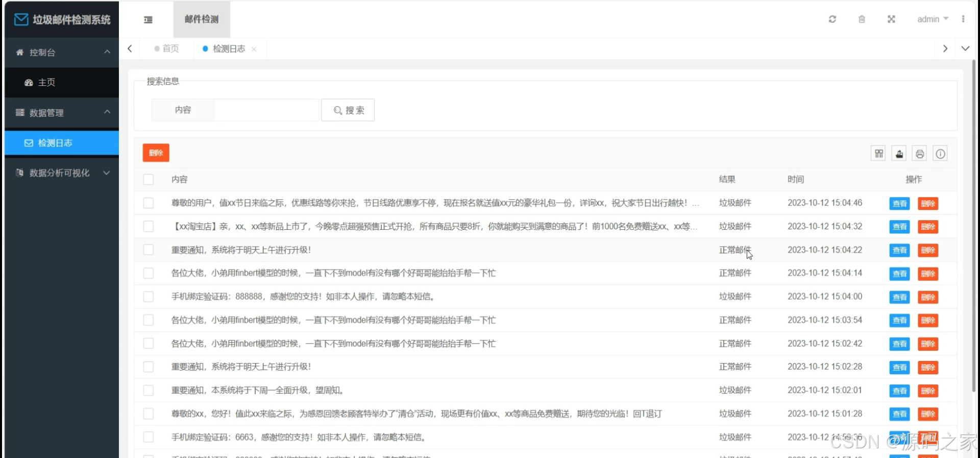Close the 检测日志 tab
Image resolution: width=980 pixels, height=458 pixels.
(254, 49)
